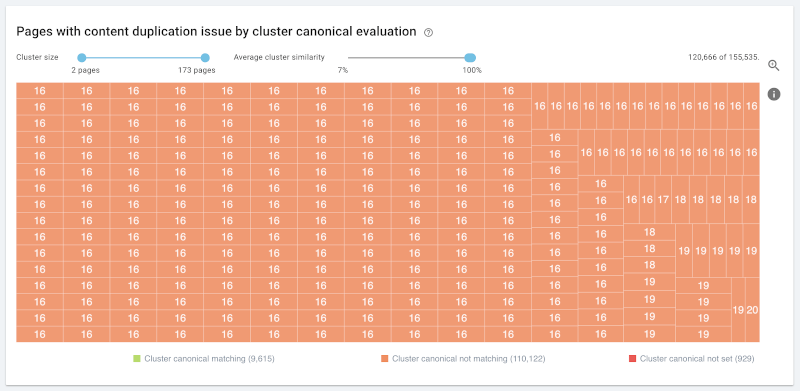Click the zoom magnifier icon beside the treemap

pos(773,65)
